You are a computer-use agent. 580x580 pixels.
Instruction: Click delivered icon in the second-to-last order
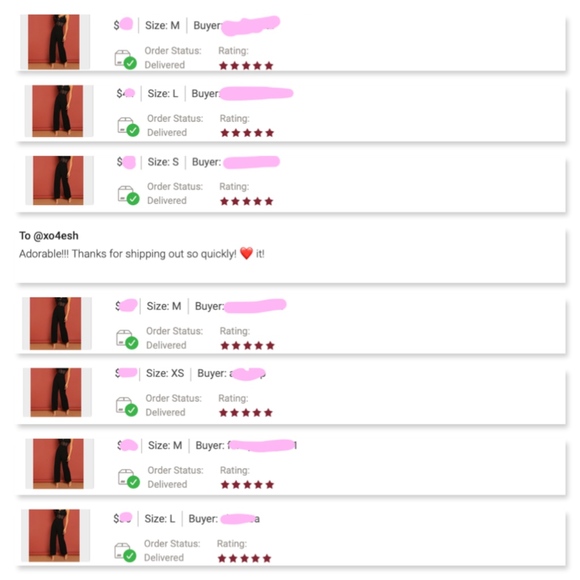coord(128,479)
